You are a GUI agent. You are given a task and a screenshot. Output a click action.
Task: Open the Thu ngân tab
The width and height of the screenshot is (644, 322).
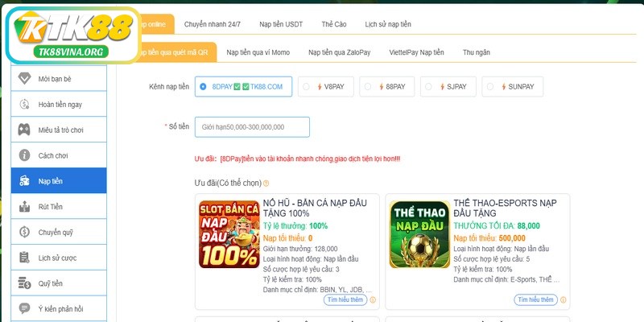(477, 52)
